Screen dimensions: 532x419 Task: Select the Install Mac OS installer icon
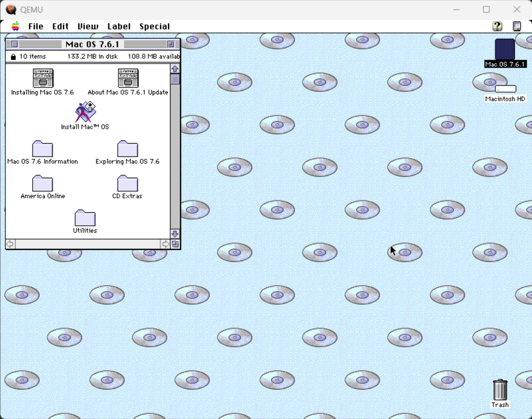point(85,112)
